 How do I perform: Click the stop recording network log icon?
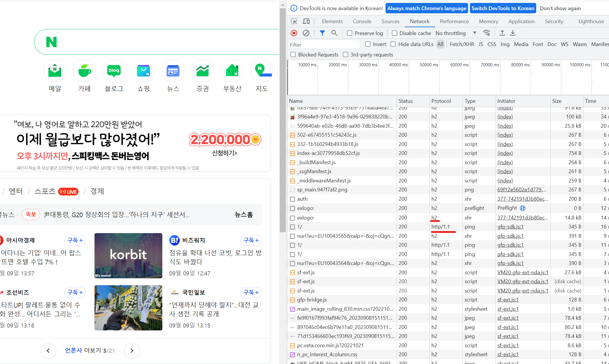294,33
